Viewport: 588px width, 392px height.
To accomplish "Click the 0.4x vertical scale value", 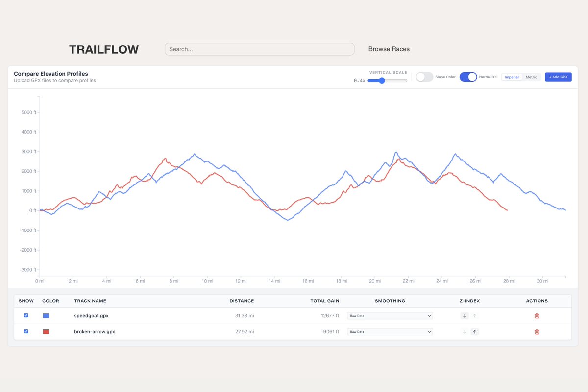I will point(359,81).
